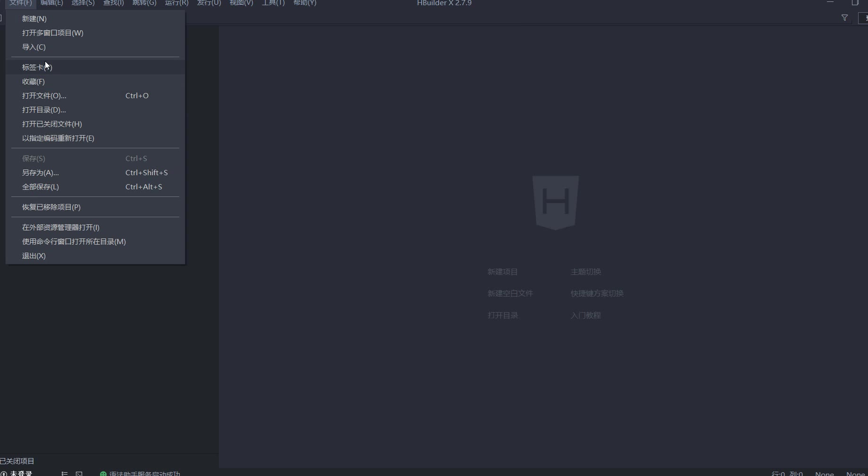
Task: Choose 新建(N) from the File menu
Action: (95, 19)
